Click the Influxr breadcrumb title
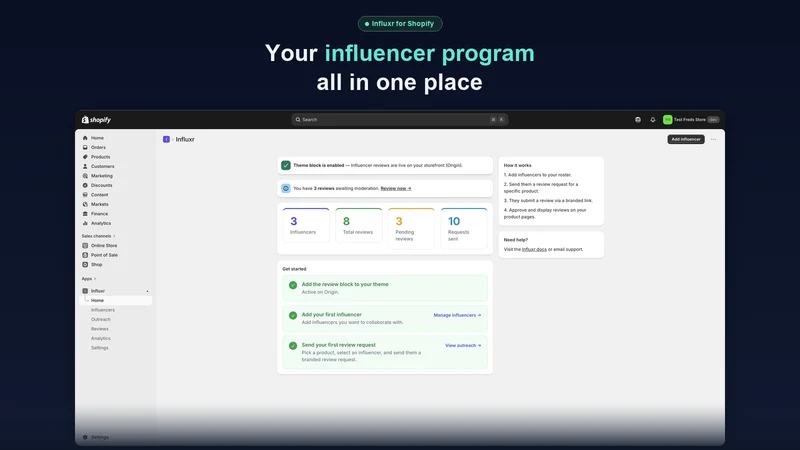This screenshot has height=450, width=800. click(185, 139)
